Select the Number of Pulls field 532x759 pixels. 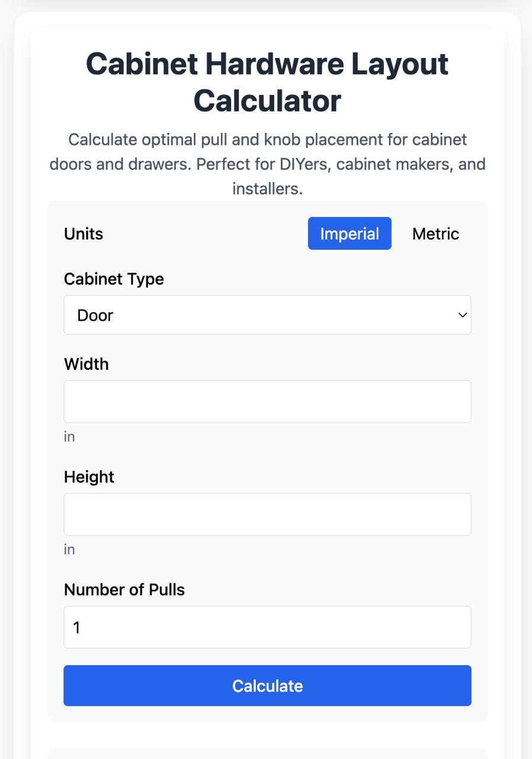tap(267, 627)
